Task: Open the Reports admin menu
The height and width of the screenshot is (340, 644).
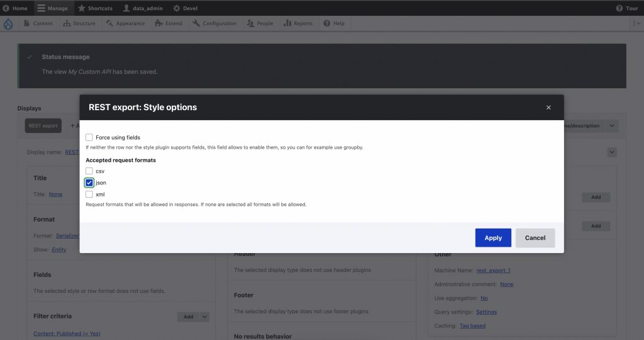Action: tap(298, 23)
